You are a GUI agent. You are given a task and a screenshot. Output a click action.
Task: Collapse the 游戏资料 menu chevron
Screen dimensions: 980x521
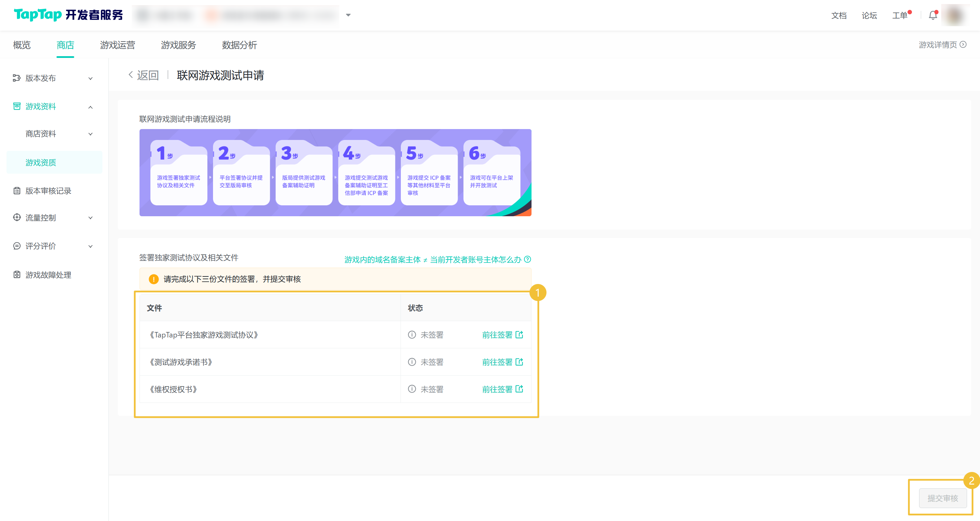pyautogui.click(x=91, y=107)
